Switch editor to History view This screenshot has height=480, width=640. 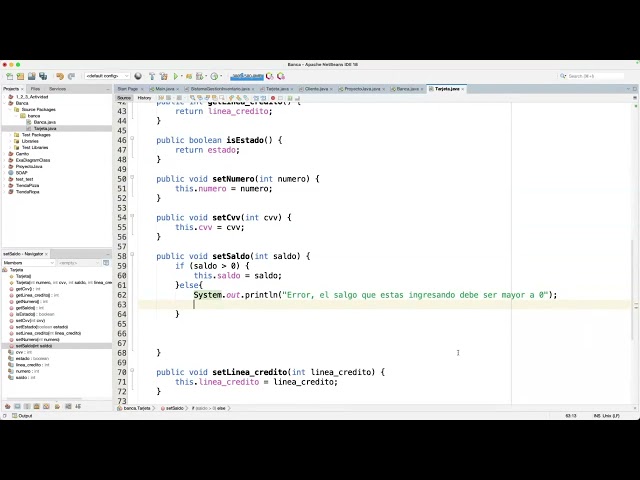tap(144, 98)
